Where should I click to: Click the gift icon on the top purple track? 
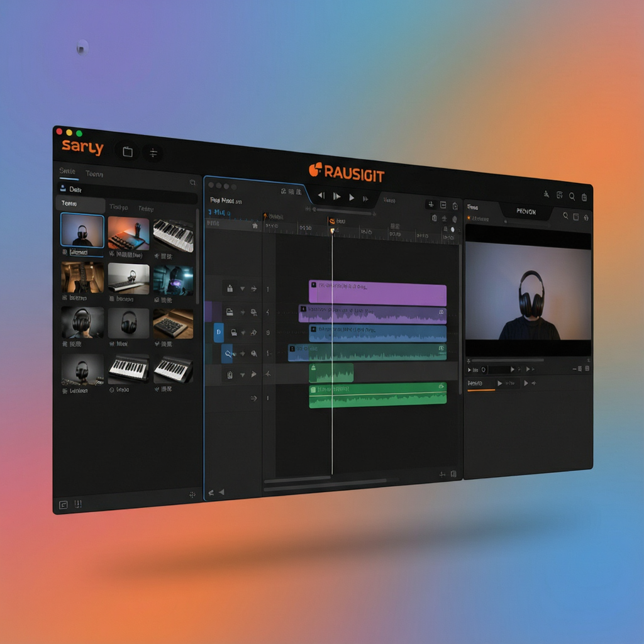coord(230,288)
